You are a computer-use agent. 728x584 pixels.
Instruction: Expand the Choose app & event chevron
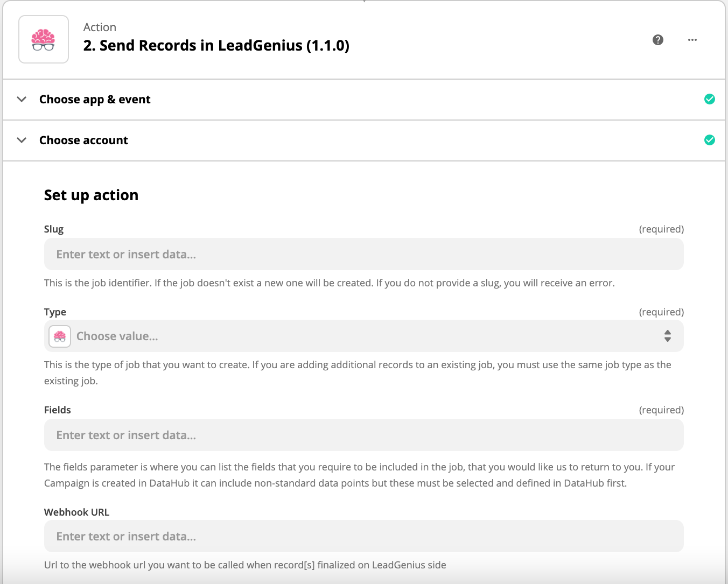click(x=22, y=99)
